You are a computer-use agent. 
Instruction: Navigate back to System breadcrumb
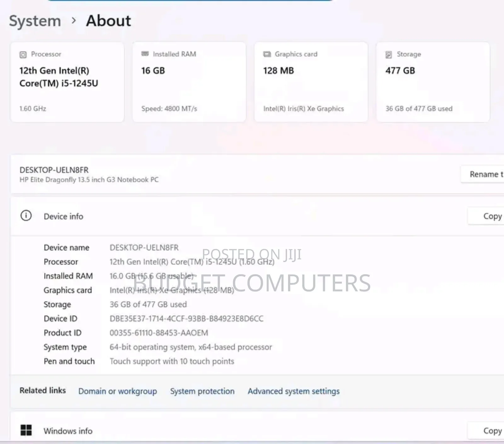35,21
